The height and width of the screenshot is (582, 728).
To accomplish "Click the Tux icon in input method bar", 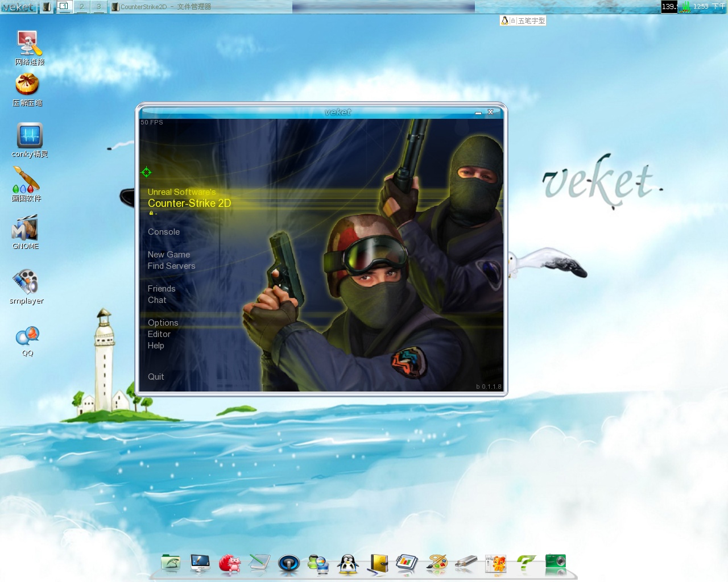I will [504, 20].
